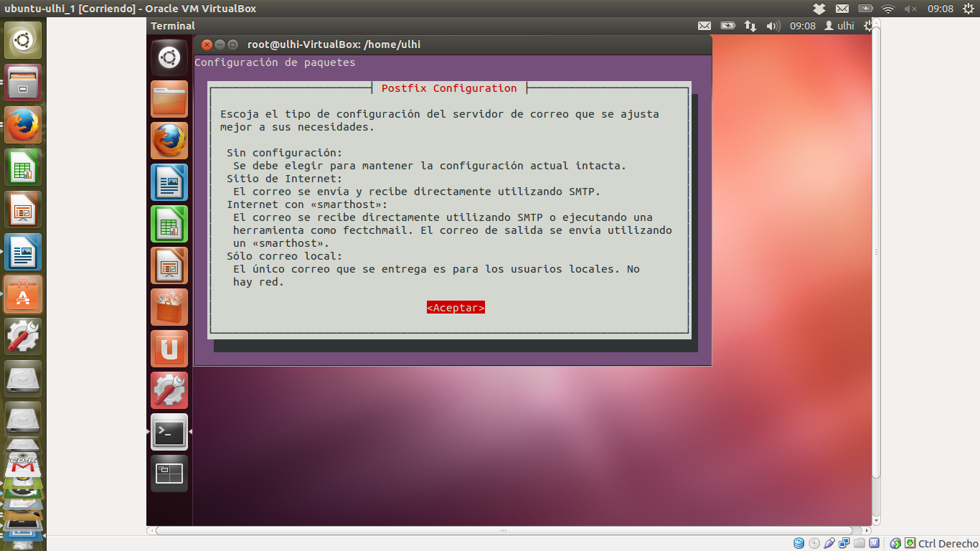The height and width of the screenshot is (551, 980).
Task: Open Ubuntu One in the VM launcher
Action: point(169,349)
